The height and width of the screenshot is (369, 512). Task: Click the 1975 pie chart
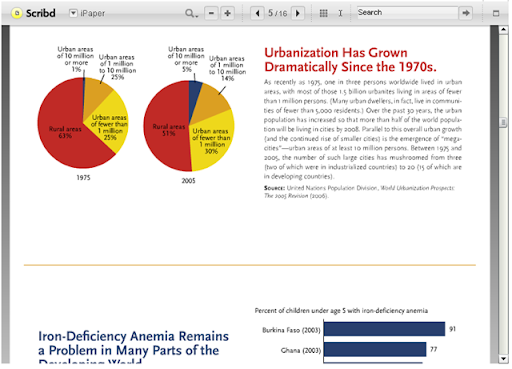[x=83, y=123]
